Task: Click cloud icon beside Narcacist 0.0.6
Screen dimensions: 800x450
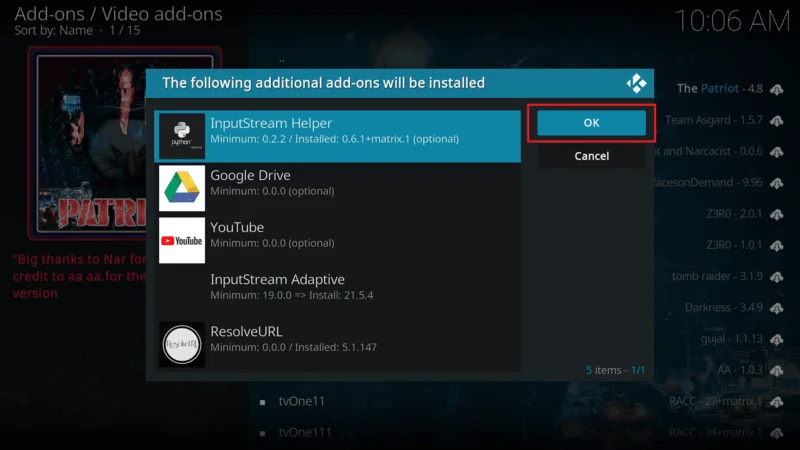Action: coord(777,152)
